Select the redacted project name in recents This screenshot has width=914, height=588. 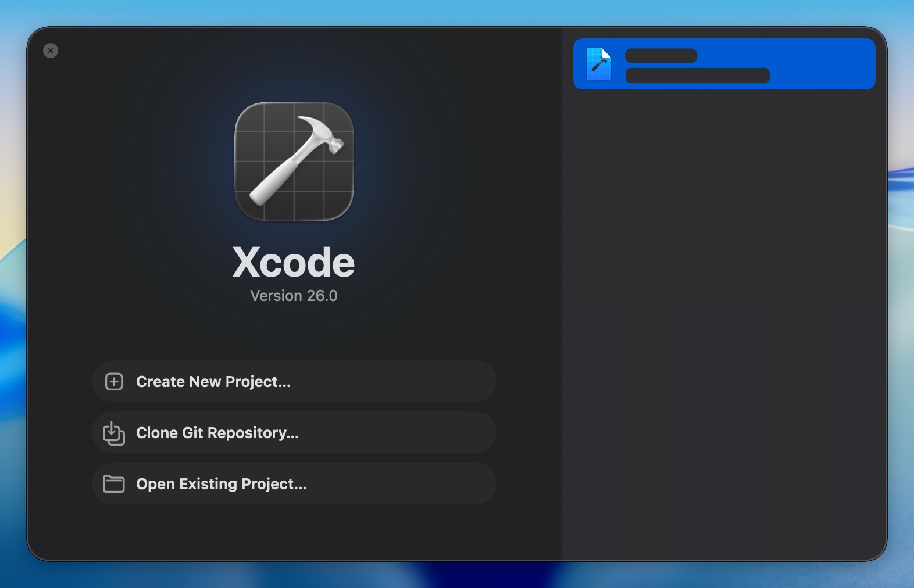(661, 56)
